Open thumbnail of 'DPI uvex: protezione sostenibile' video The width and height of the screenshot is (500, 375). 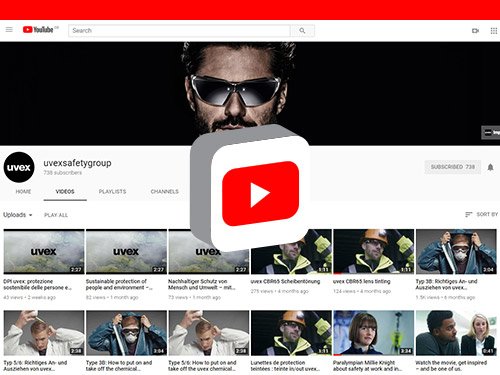44,251
